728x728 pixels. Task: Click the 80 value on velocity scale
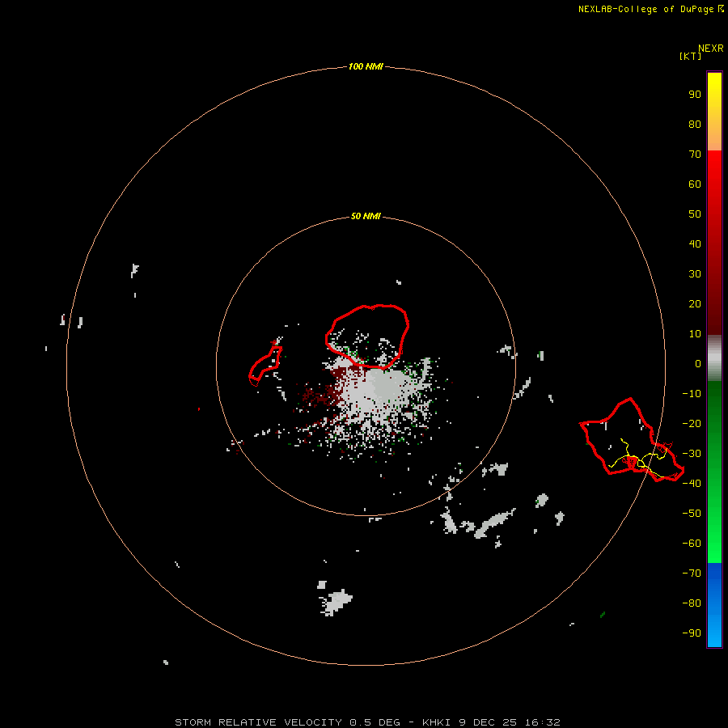[695, 125]
